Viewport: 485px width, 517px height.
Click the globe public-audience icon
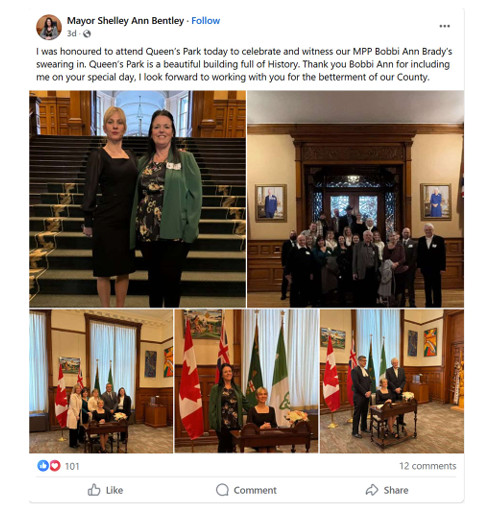click(x=87, y=34)
